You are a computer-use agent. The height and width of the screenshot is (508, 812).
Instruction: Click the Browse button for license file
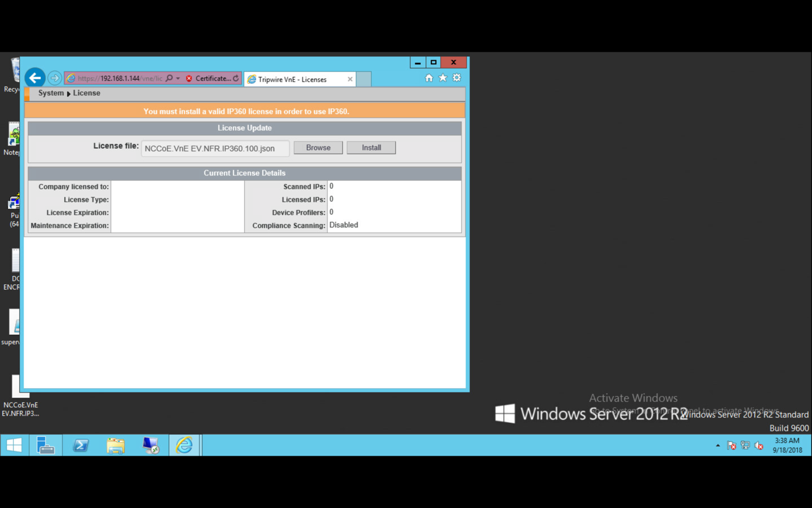tap(318, 148)
